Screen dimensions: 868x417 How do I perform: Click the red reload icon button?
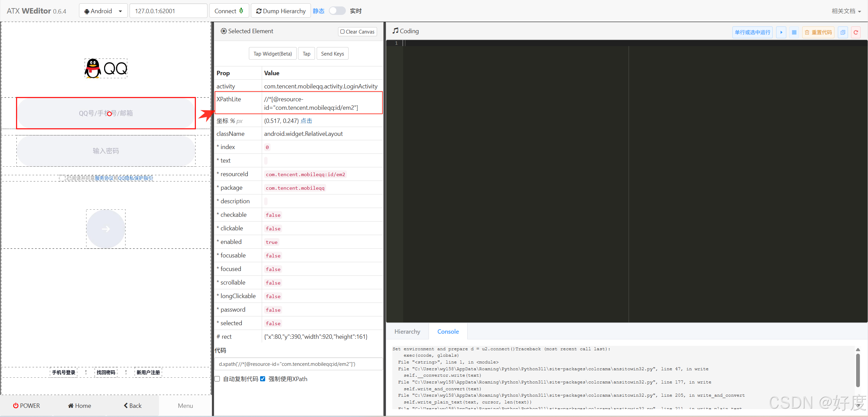(x=856, y=32)
